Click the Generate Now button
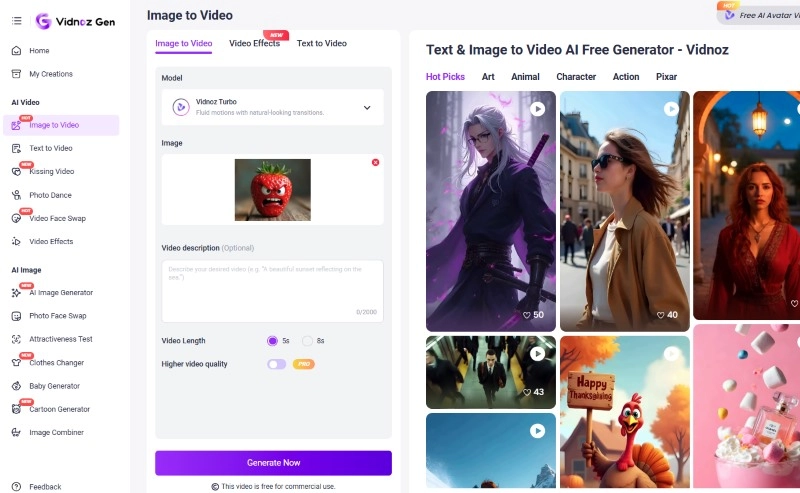 click(x=273, y=463)
